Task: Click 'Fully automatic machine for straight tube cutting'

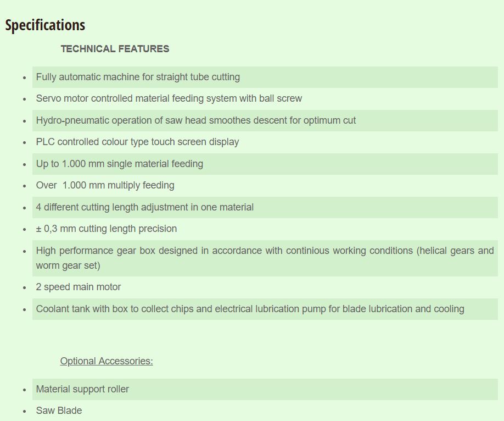Action: coord(138,77)
